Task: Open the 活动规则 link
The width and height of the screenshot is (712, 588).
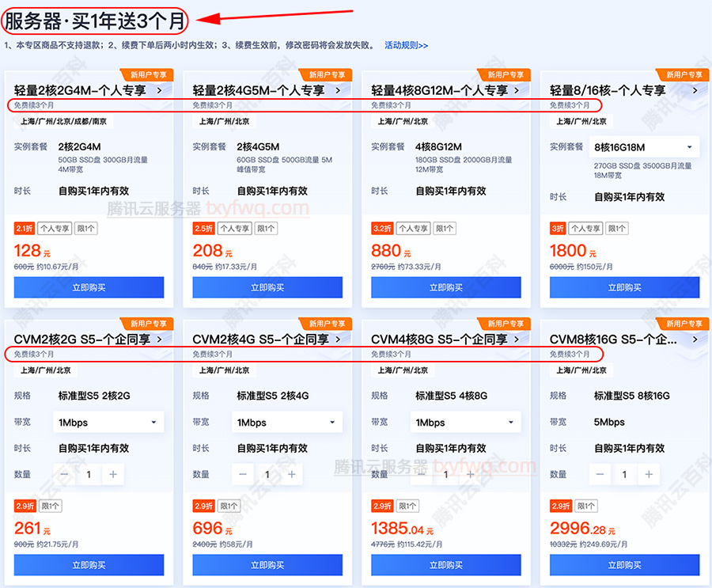Action: pyautogui.click(x=406, y=45)
